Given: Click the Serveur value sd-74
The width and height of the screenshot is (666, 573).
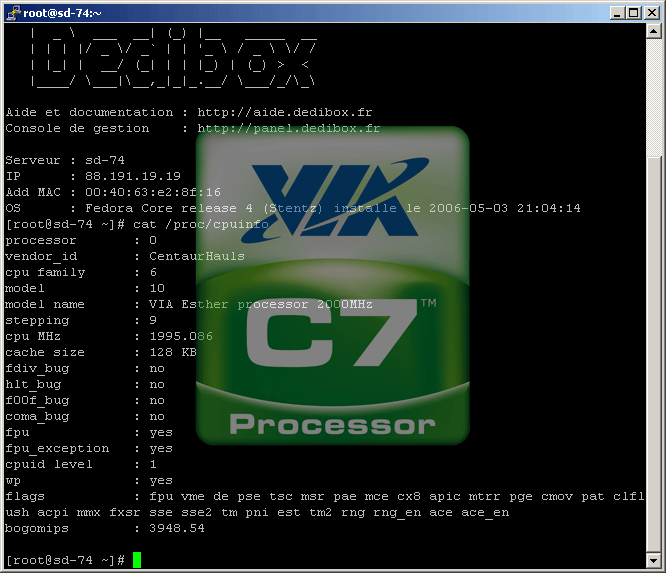Looking at the screenshot, I should tap(104, 161).
